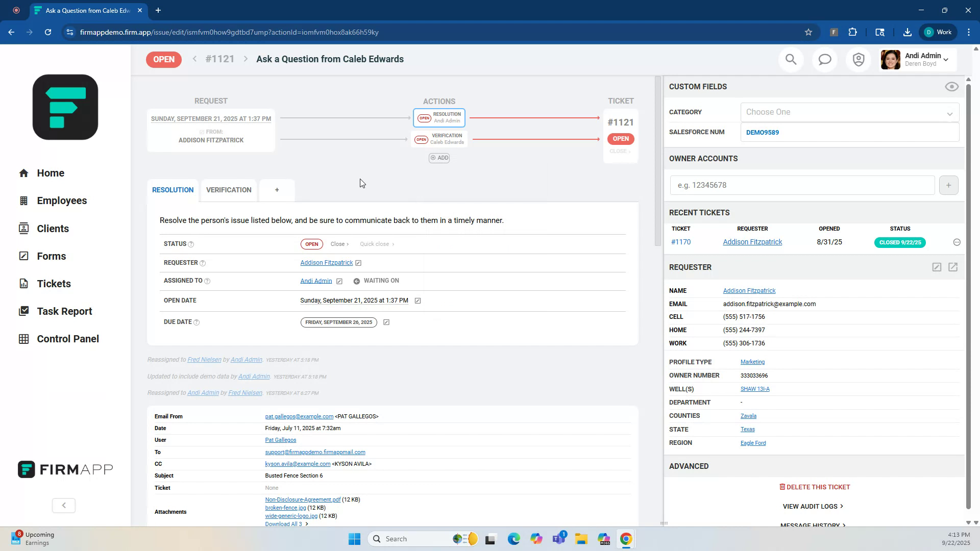Switch to the VERIFICATION tab

[x=229, y=190]
